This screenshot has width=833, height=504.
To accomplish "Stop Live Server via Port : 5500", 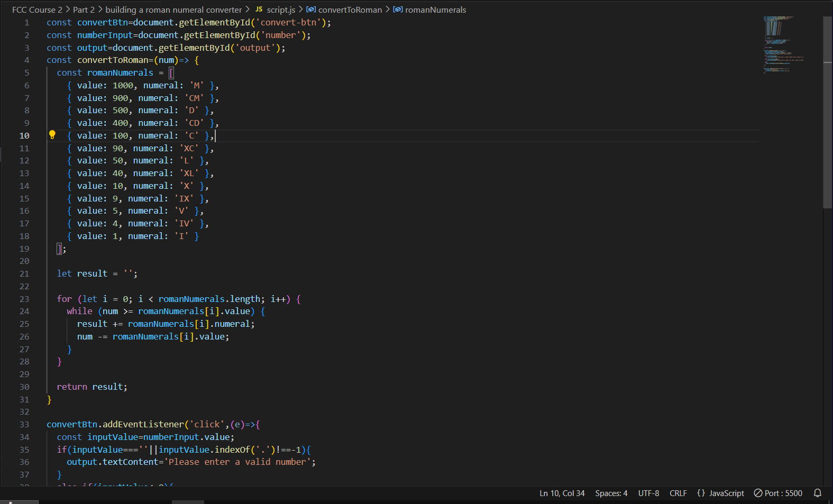I will pos(783,493).
